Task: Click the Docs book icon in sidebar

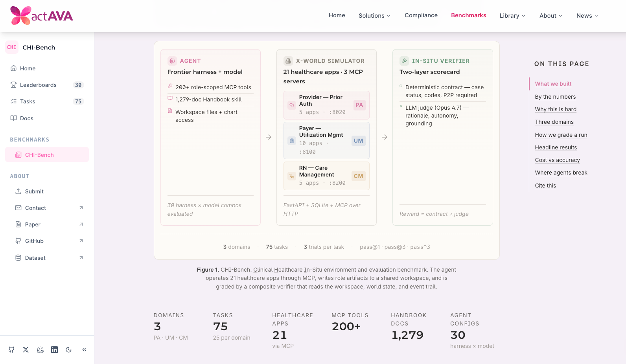Action: click(x=13, y=118)
